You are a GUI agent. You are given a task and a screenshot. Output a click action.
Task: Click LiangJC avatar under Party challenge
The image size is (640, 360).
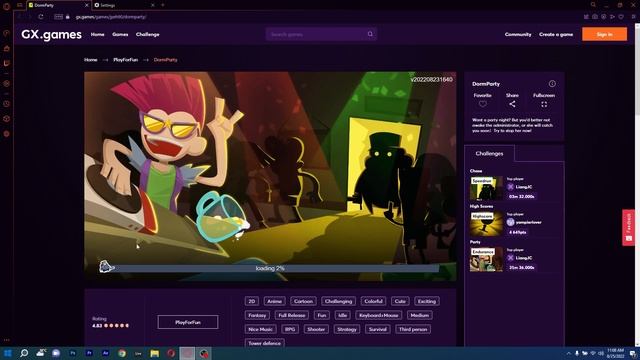click(510, 258)
